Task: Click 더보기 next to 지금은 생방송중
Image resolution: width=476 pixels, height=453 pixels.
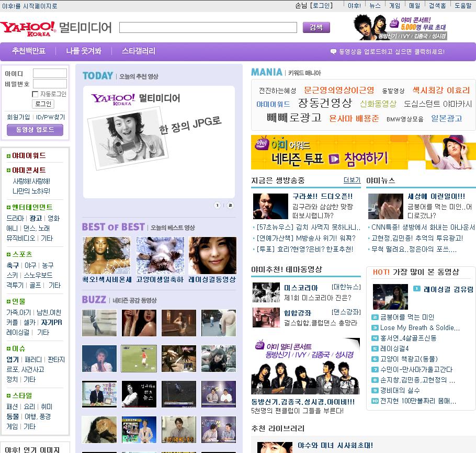Action: point(352,180)
